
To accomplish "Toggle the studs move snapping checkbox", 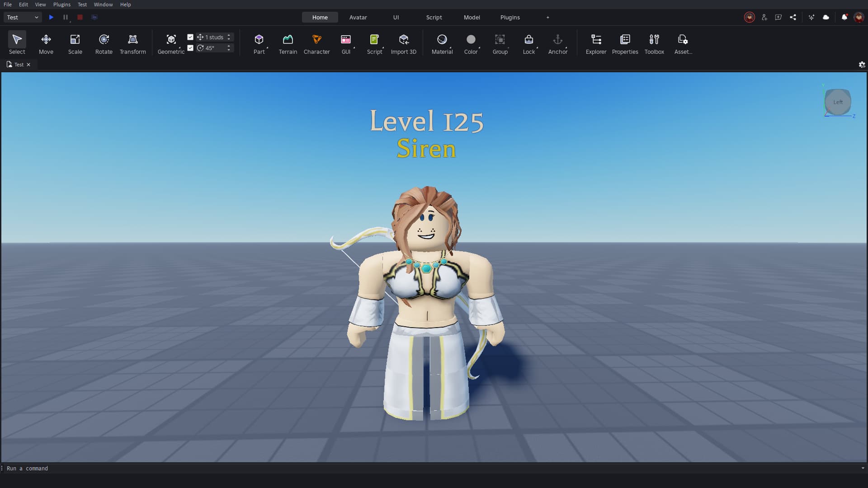I will [x=190, y=37].
